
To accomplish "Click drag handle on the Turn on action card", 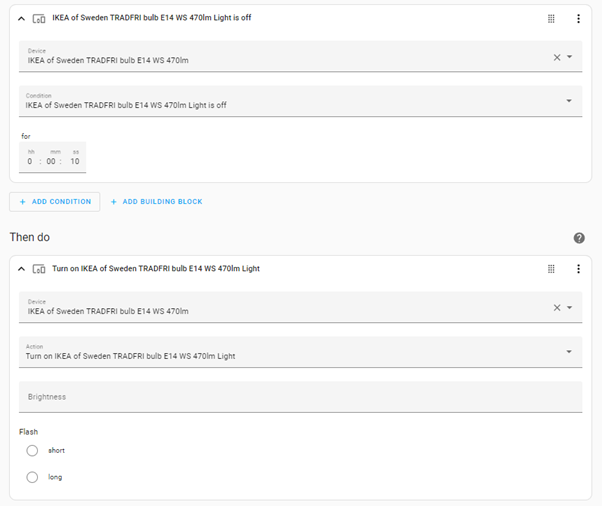I will coord(551,268).
